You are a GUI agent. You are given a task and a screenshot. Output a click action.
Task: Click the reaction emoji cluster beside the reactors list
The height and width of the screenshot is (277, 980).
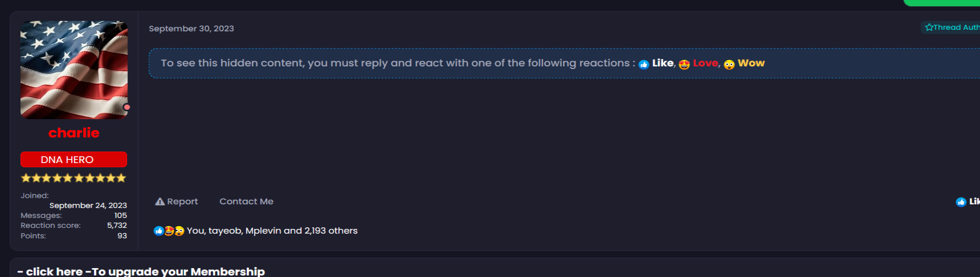(x=169, y=231)
